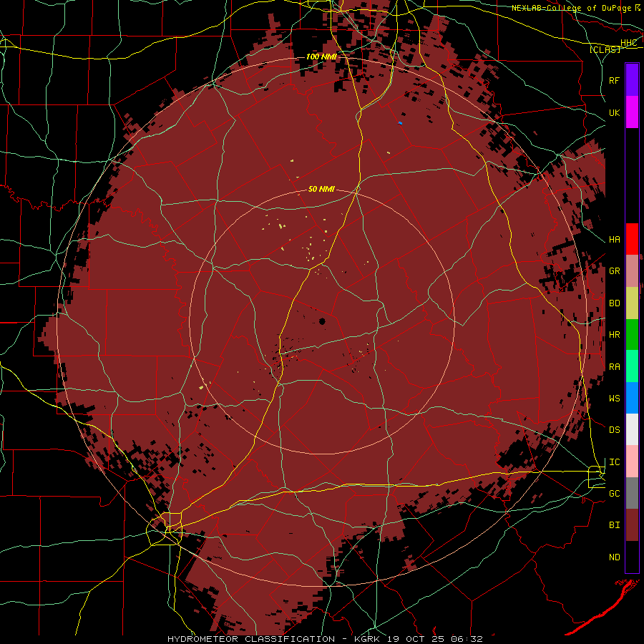The image size is (644, 644).
Task: Click the HHC product code text
Action: [628, 43]
